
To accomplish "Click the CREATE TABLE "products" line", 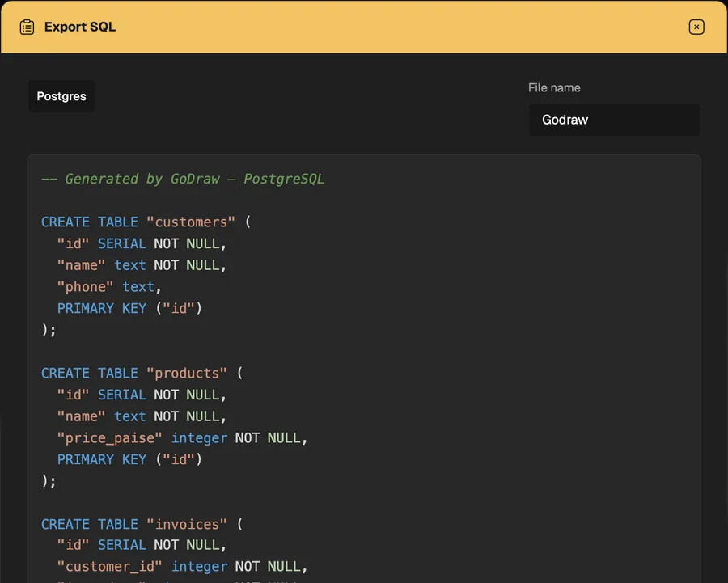I will pyautogui.click(x=142, y=374).
